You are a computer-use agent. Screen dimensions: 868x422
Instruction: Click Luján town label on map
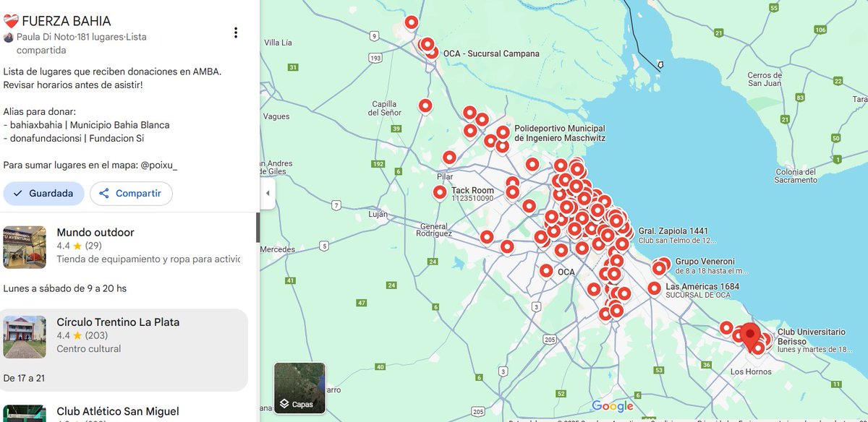click(x=378, y=215)
